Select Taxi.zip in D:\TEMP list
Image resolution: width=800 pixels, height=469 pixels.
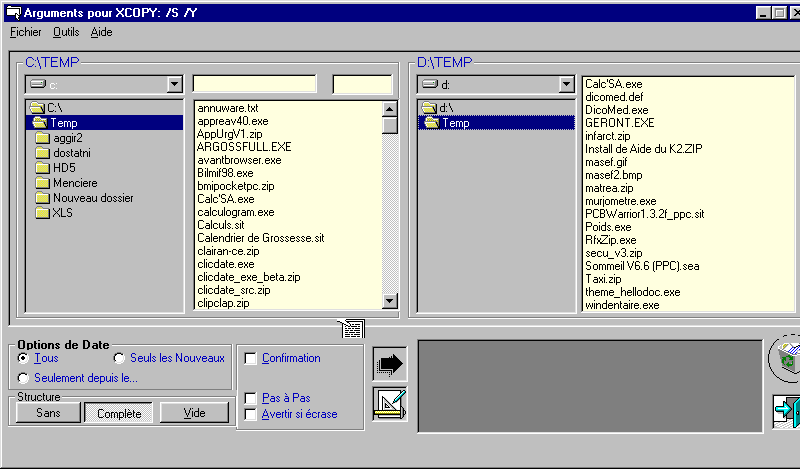603,279
